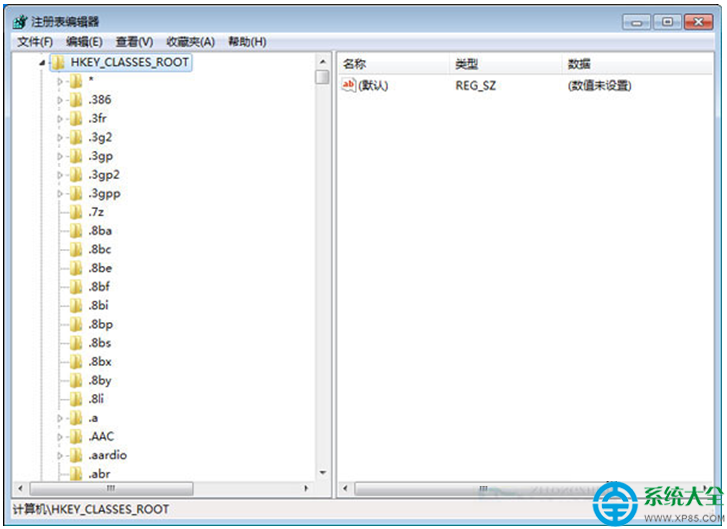Click the folder icon for .8bp
Image resolution: width=727 pixels, height=529 pixels.
coord(76,324)
